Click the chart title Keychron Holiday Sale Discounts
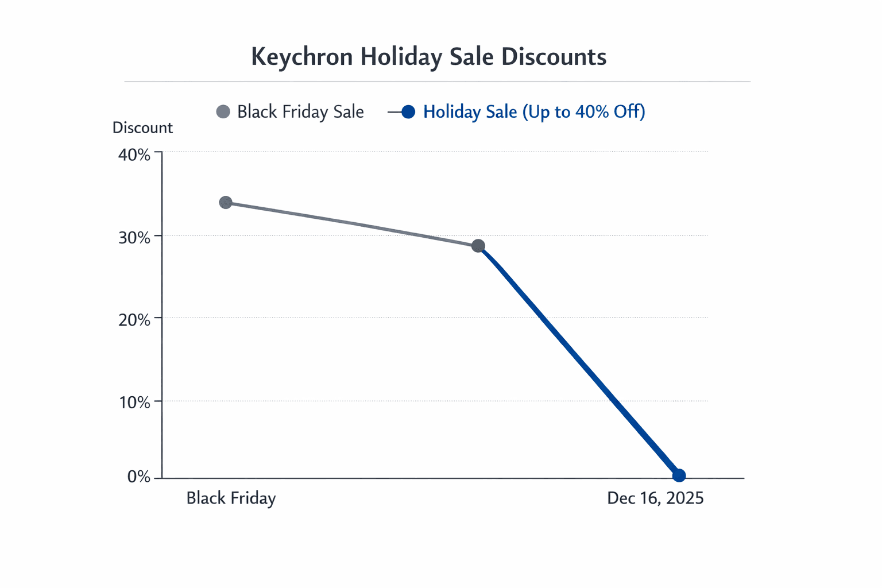Screen dimensions: 882x588 (428, 57)
